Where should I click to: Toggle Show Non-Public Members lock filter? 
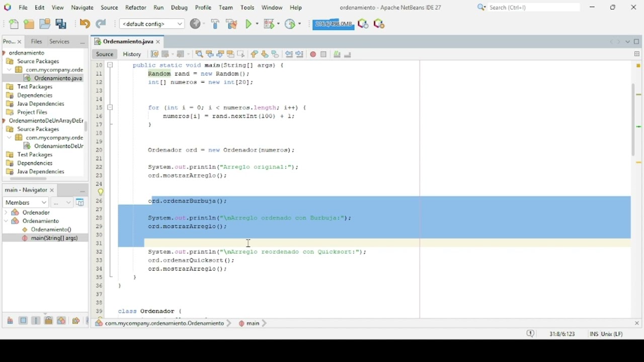point(48,321)
